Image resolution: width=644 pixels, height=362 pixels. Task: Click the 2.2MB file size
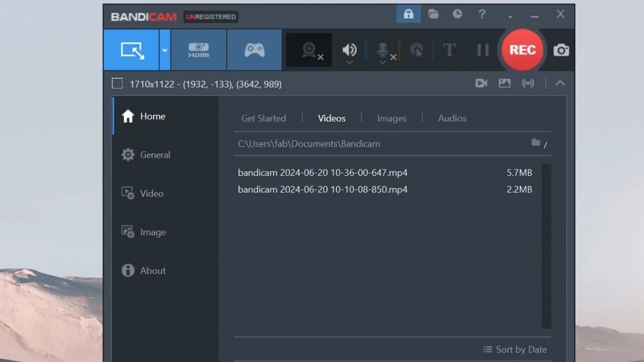tap(519, 189)
